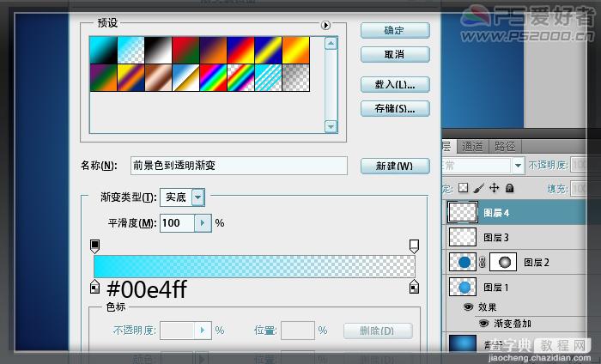Select the violet, green, orange gradient preset

pyautogui.click(x=104, y=78)
